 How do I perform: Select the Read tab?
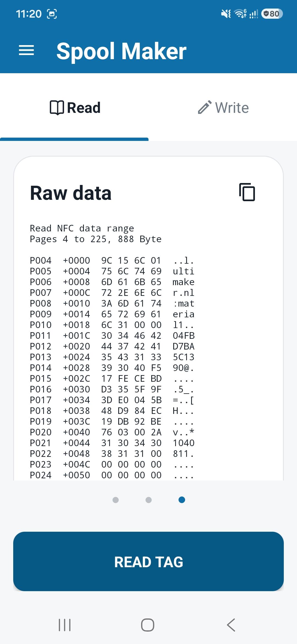point(74,108)
